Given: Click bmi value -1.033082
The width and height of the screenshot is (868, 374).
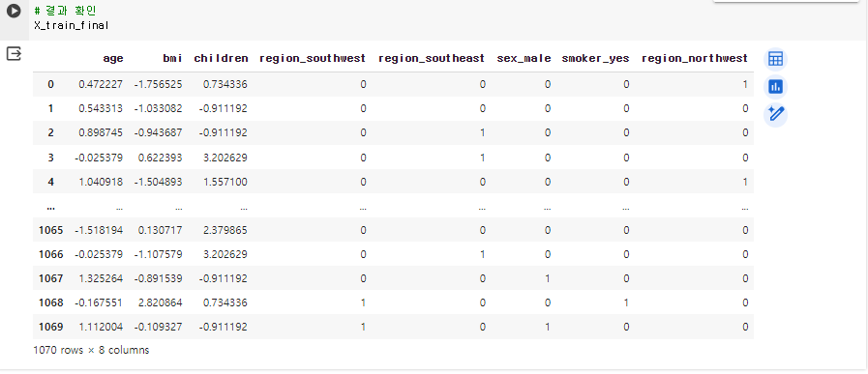Looking at the screenshot, I should tap(159, 108).
